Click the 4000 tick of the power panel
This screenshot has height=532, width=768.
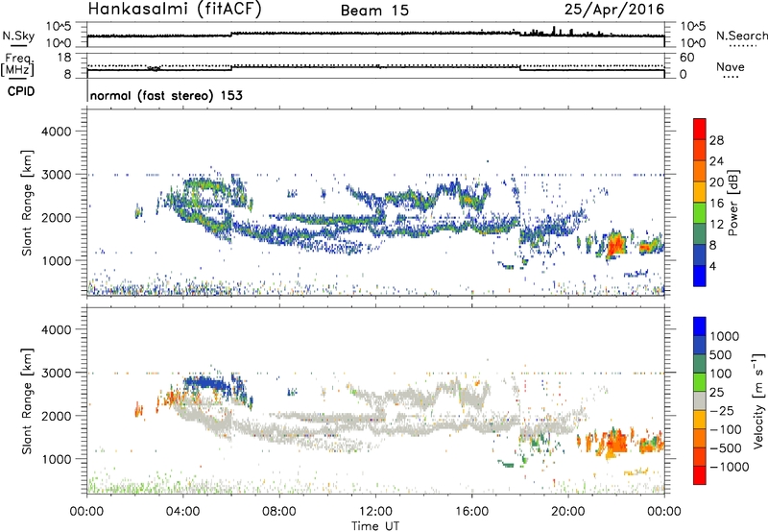[56, 132]
